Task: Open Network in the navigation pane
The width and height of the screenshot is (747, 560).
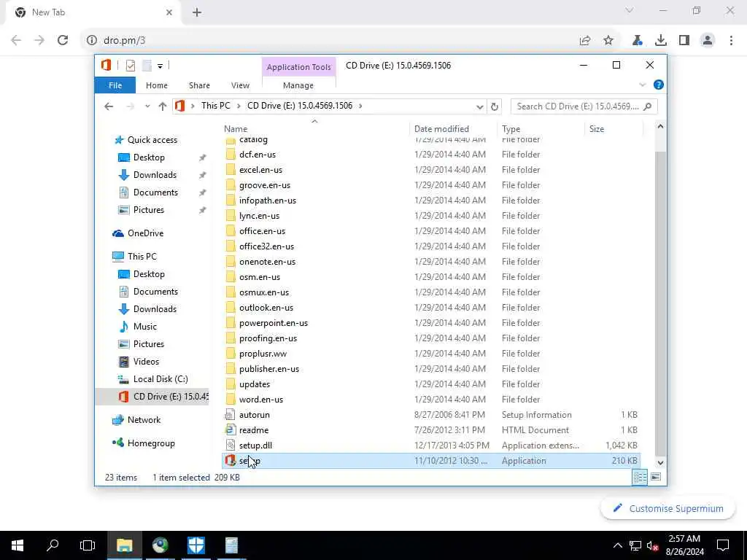Action: tap(144, 419)
